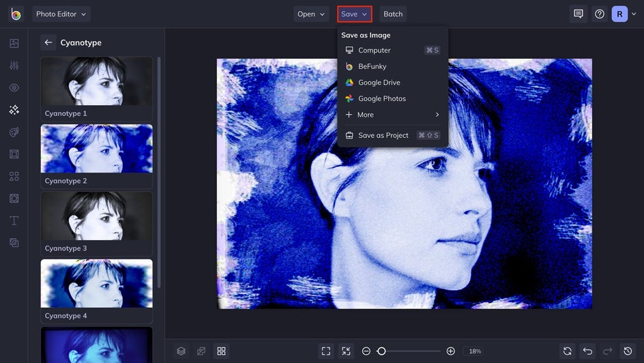Viewport: 644px width, 363px height.
Task: Toggle the Layers panel icon
Action: click(181, 351)
